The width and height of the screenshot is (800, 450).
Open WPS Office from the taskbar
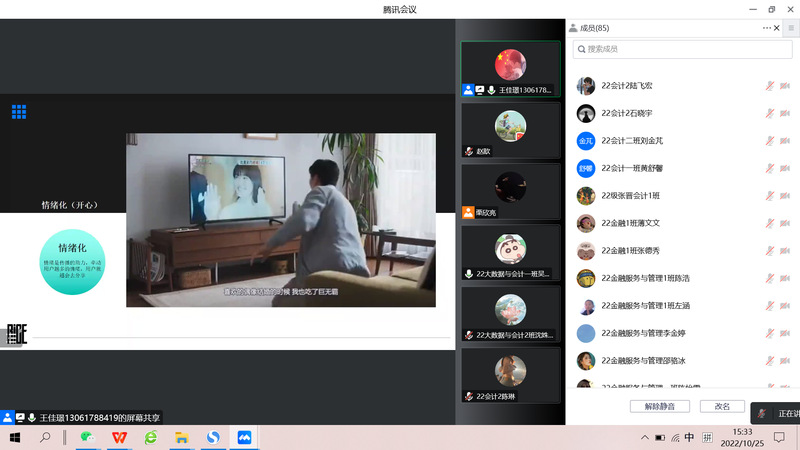[119, 437]
